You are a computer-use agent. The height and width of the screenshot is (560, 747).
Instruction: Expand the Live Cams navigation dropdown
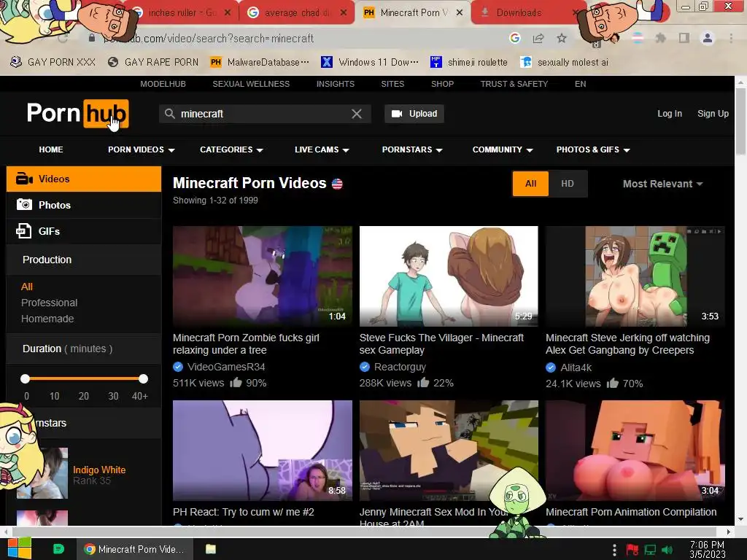[x=322, y=149]
